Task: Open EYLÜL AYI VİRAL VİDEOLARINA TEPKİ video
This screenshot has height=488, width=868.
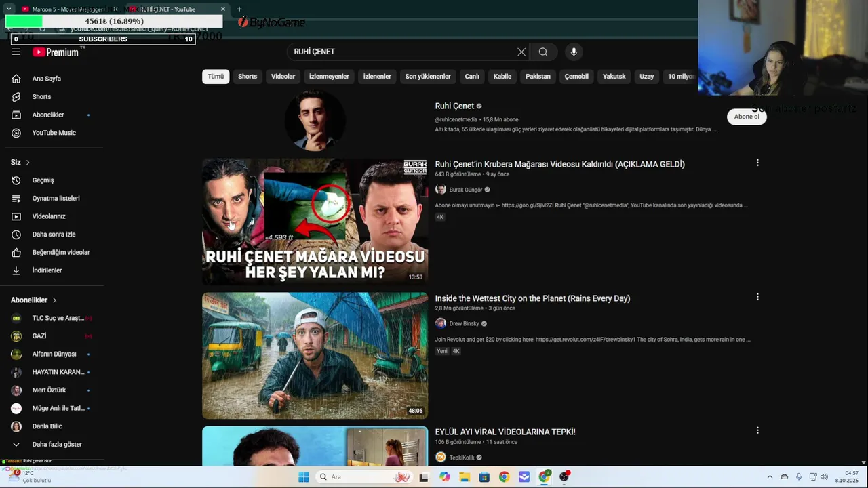Action: [x=505, y=432]
